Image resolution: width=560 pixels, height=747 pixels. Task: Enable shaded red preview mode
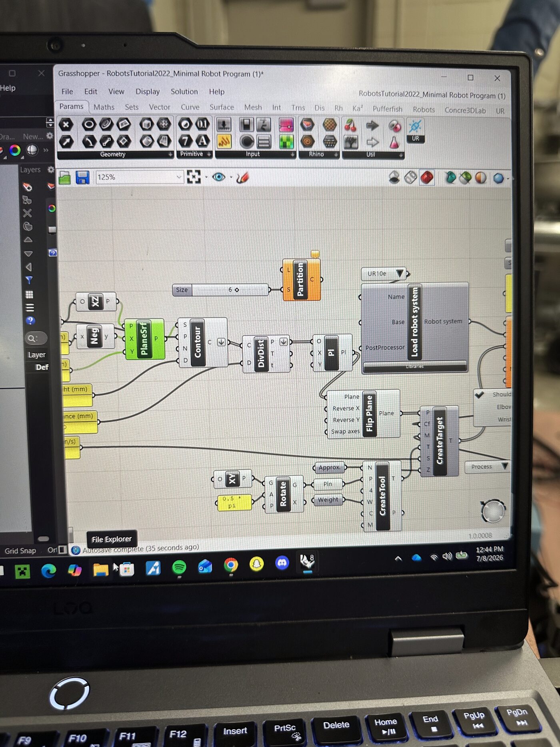click(427, 177)
